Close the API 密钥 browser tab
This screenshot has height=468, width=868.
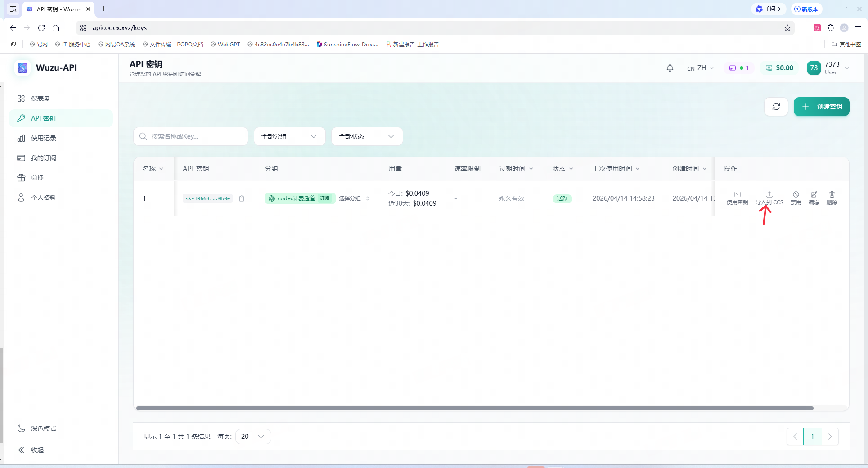tap(88, 9)
